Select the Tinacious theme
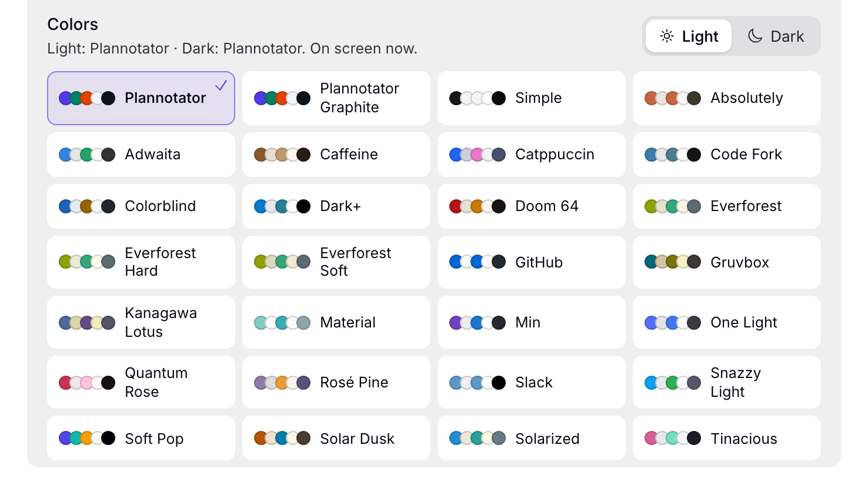Image resolution: width=868 pixels, height=495 pixels. pos(727,438)
